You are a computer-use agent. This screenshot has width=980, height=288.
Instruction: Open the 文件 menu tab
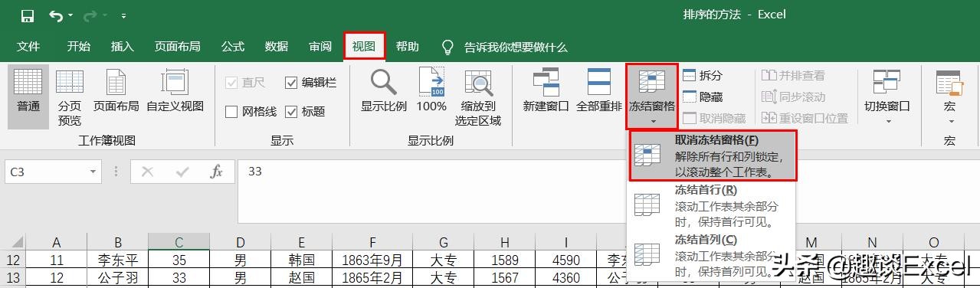[28, 47]
